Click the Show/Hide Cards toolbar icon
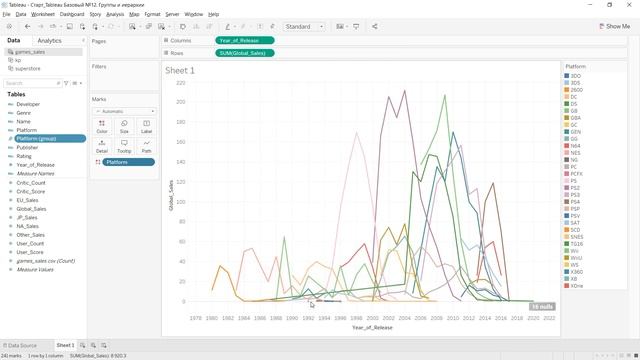Screen dimensions: 640x360 (340, 27)
